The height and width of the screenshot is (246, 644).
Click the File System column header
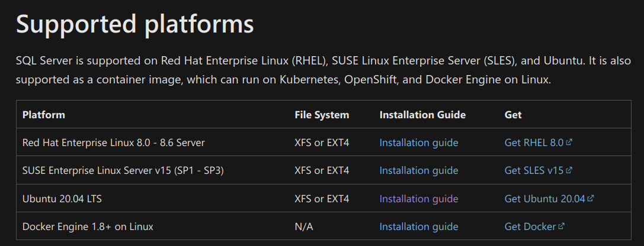(322, 115)
